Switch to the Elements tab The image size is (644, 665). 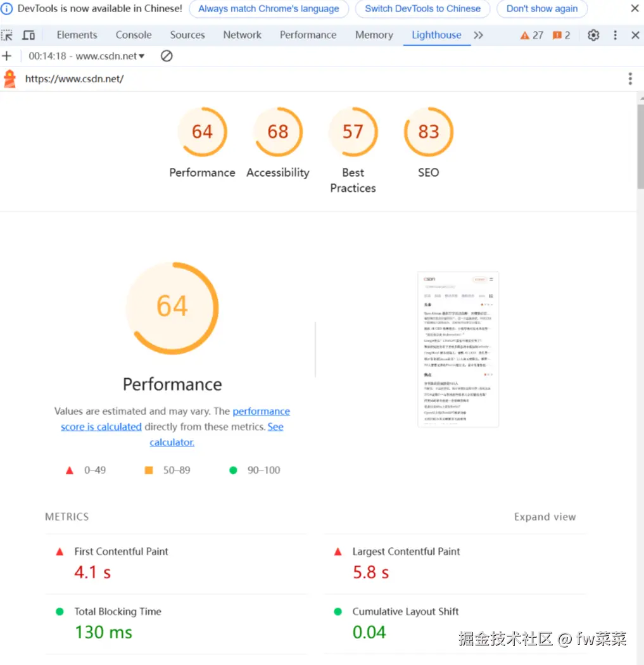coord(77,35)
